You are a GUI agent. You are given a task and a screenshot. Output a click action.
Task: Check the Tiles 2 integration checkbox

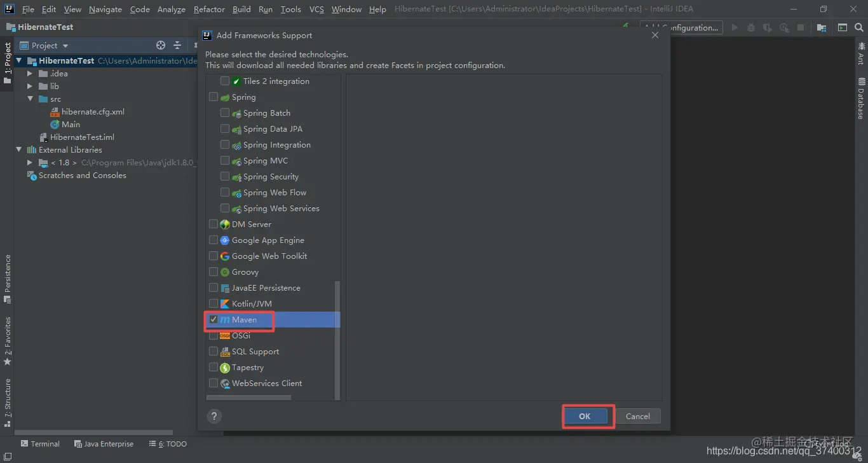click(225, 81)
